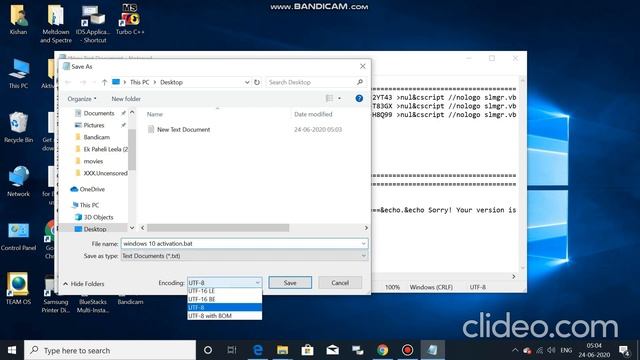Launch the Turbo C++ desktop shortcut
The image size is (640, 360).
tap(130, 20)
